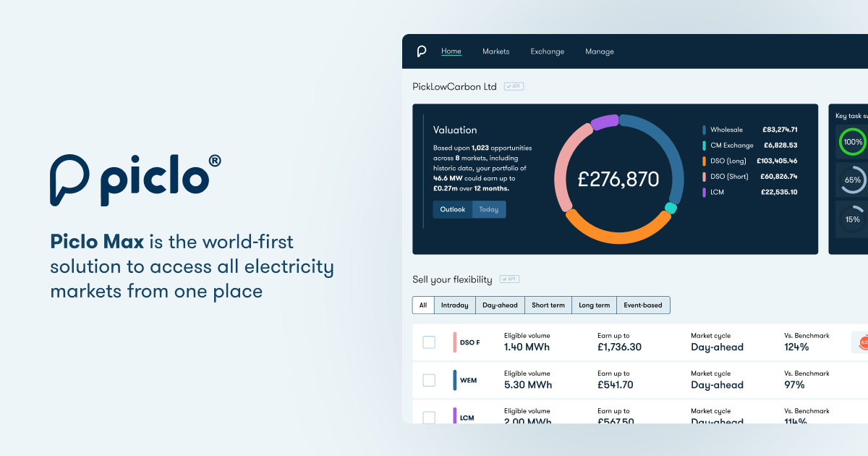The width and height of the screenshot is (868, 456).
Task: Click the Outlook button
Action: click(451, 209)
